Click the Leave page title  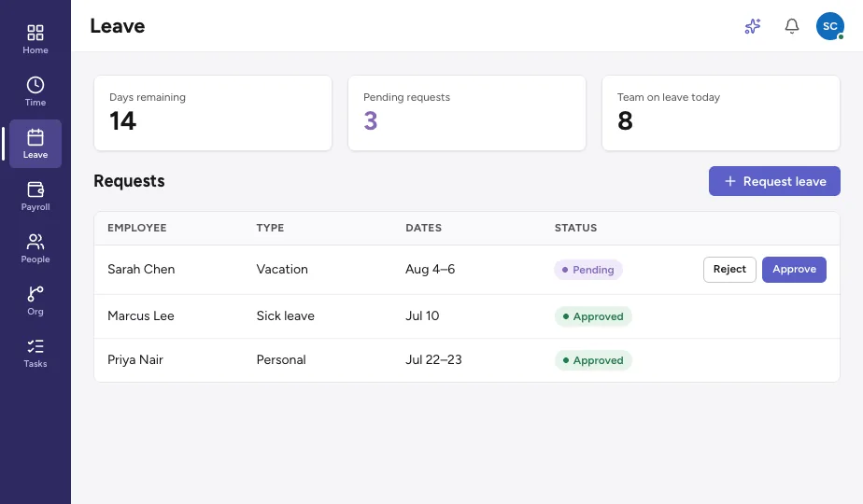point(118,26)
